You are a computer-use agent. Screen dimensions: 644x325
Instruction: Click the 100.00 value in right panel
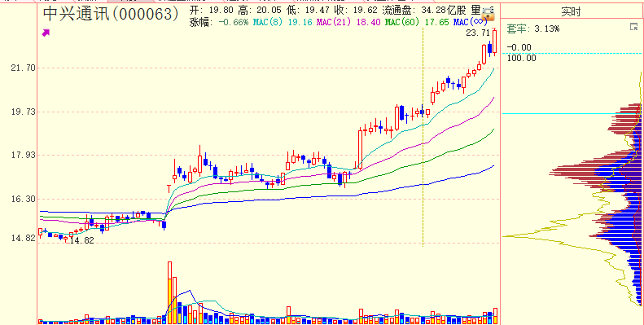tap(522, 59)
